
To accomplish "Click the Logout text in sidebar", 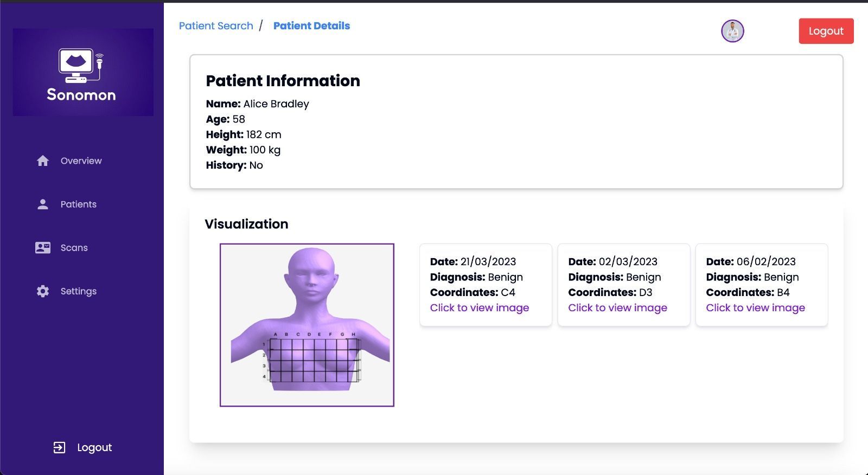I will [94, 447].
